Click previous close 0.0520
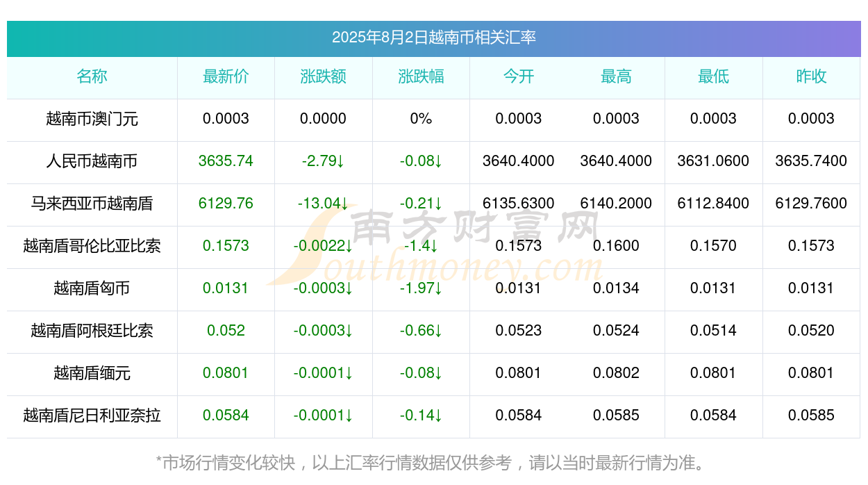 pos(811,331)
